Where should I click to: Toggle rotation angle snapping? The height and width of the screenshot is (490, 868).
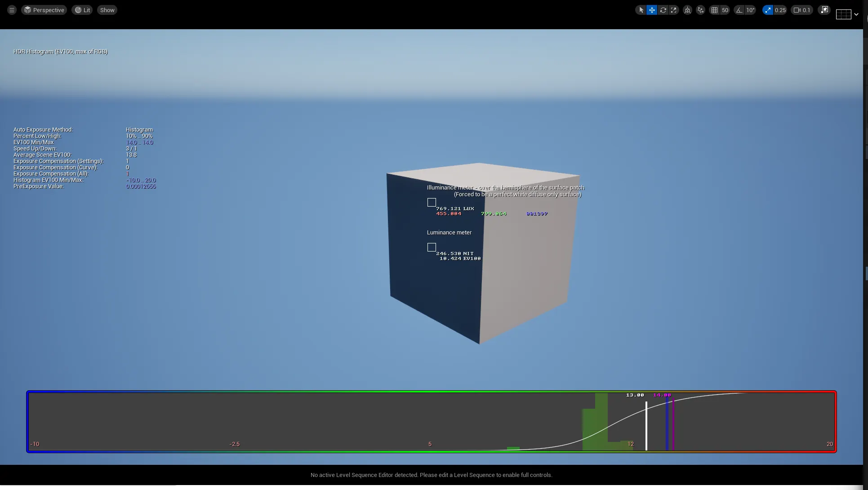pos(739,10)
